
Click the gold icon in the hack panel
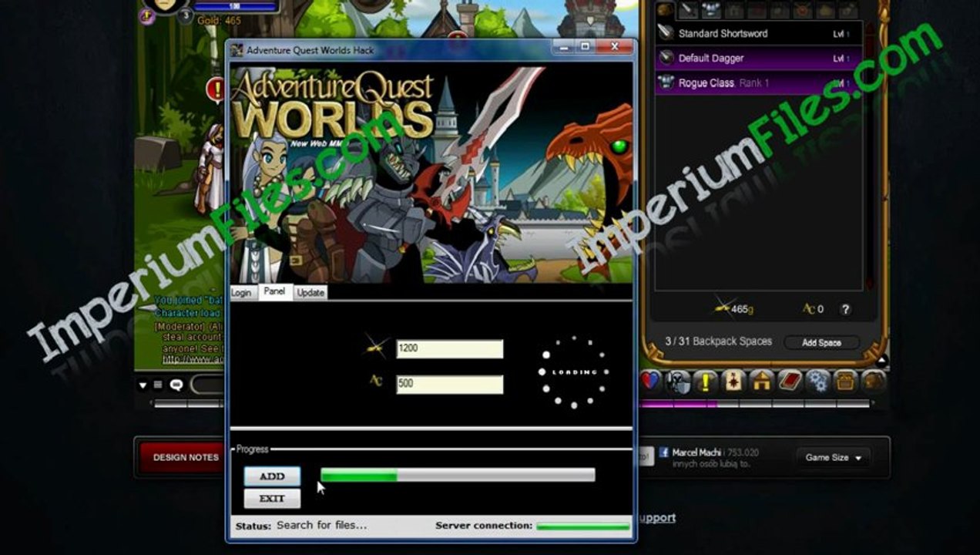pos(377,348)
